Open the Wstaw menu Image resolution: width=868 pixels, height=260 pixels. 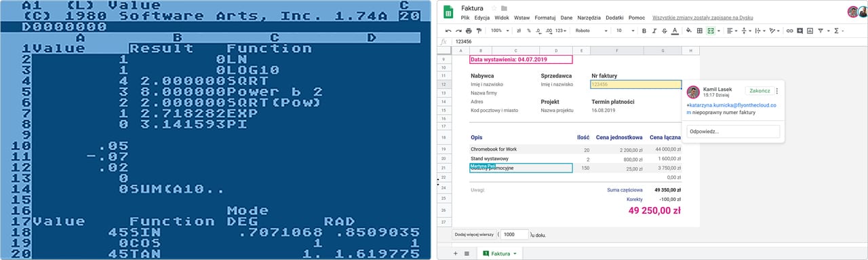point(522,18)
